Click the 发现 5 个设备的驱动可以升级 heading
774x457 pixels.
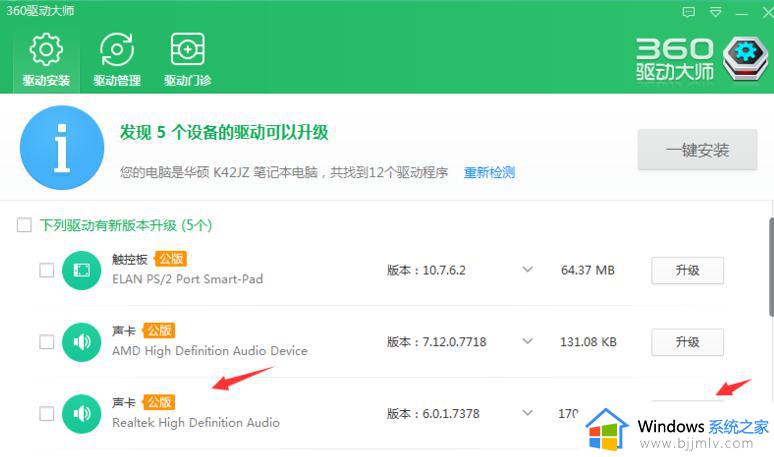224,132
